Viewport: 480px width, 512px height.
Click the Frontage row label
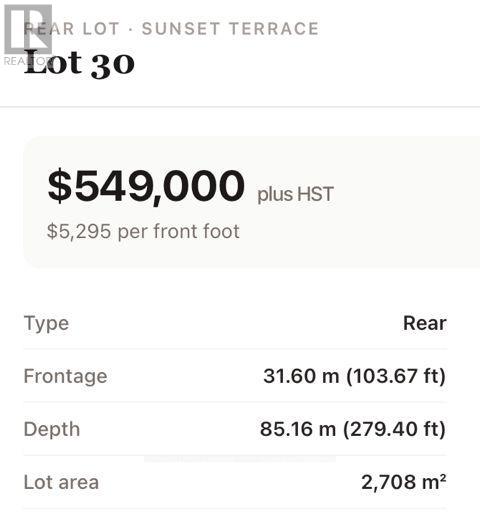coord(66,377)
